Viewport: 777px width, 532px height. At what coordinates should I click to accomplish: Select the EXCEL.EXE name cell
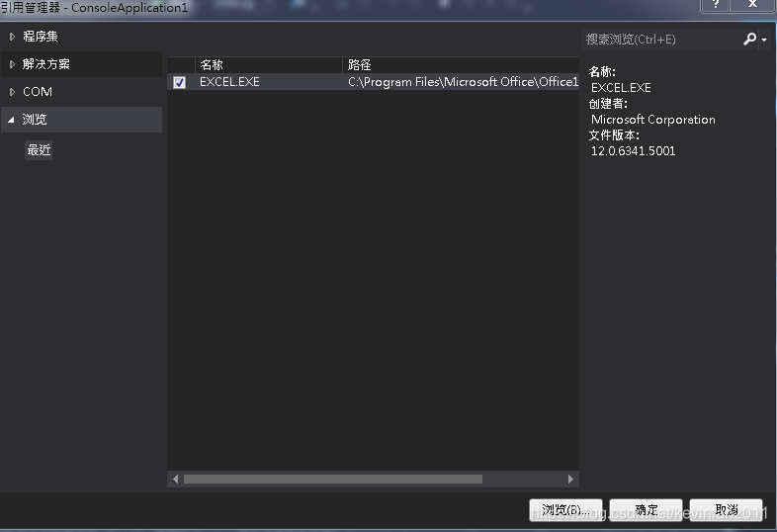[x=229, y=82]
